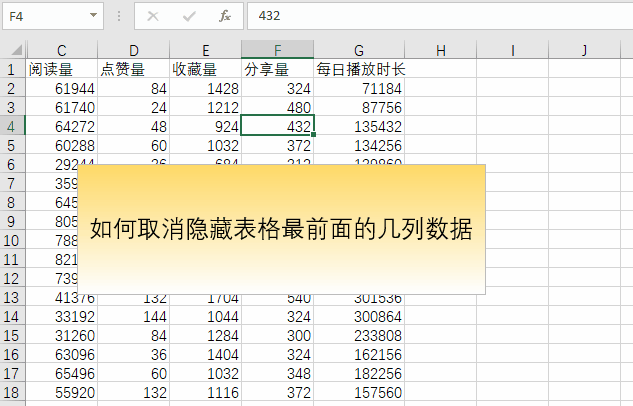Click the formula bar showing 432
Viewport: 633px width, 406px height.
440,16
